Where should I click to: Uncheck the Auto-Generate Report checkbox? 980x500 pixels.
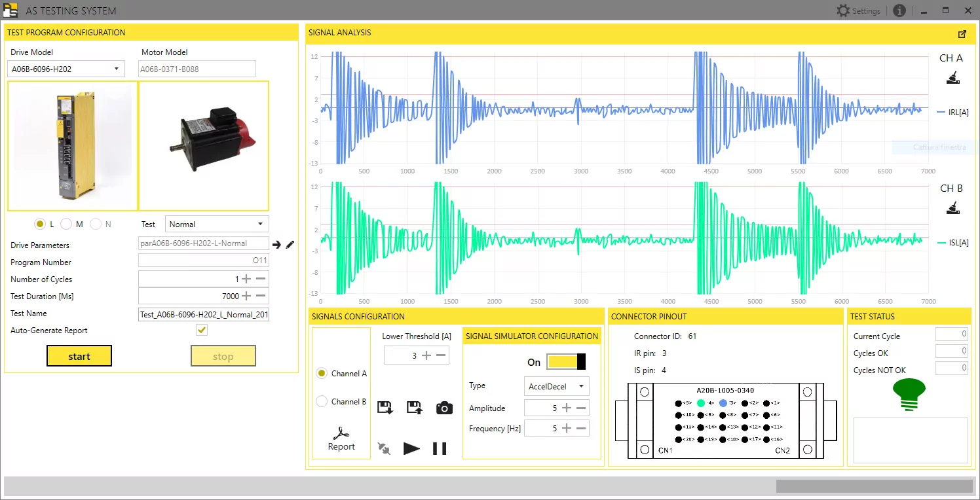[x=202, y=330]
